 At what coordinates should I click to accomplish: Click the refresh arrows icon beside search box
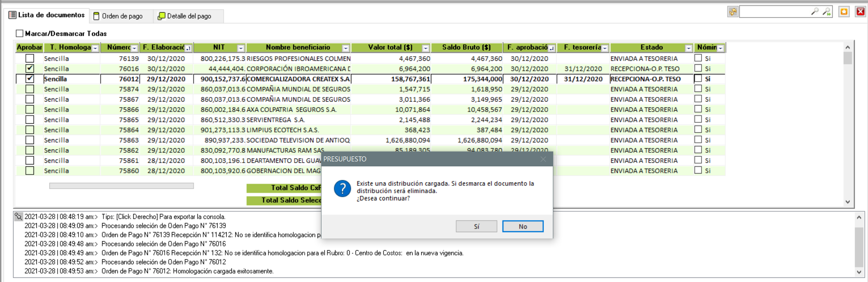(x=732, y=12)
